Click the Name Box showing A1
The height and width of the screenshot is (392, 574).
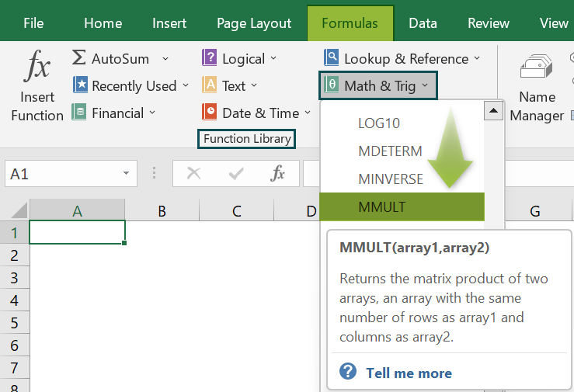point(71,173)
